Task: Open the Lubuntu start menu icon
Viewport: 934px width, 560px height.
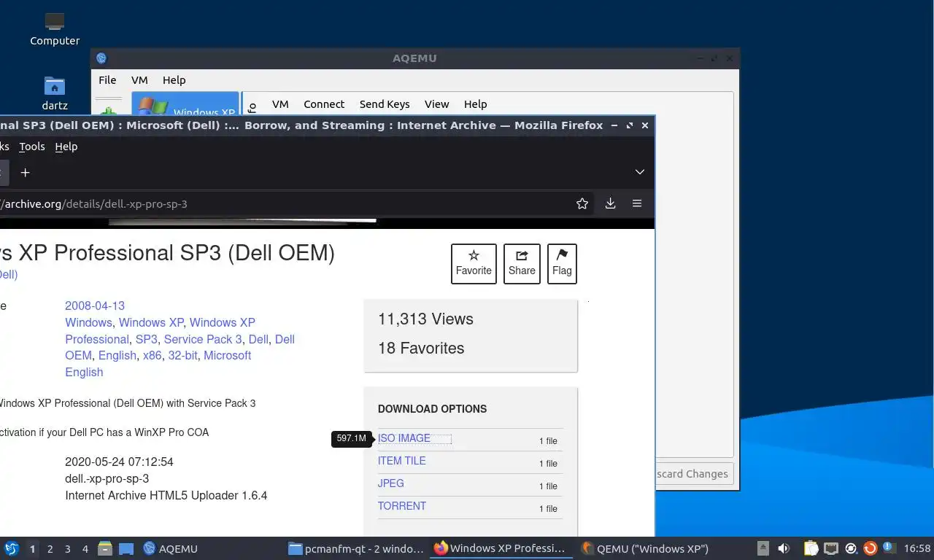Action: click(x=12, y=548)
